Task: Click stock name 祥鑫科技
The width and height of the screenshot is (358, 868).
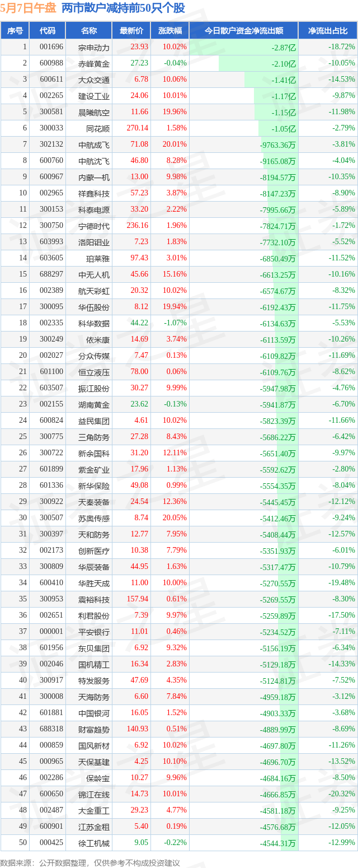Action: click(94, 194)
